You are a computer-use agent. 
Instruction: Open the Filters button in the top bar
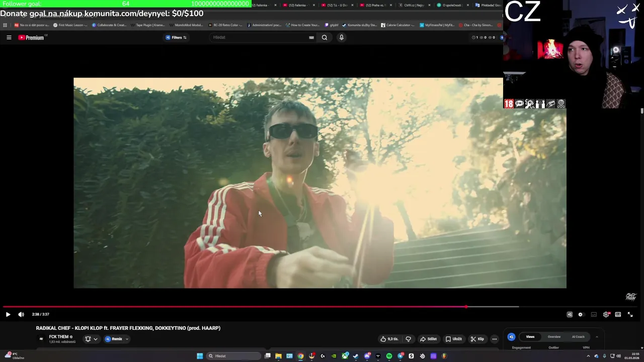click(176, 37)
